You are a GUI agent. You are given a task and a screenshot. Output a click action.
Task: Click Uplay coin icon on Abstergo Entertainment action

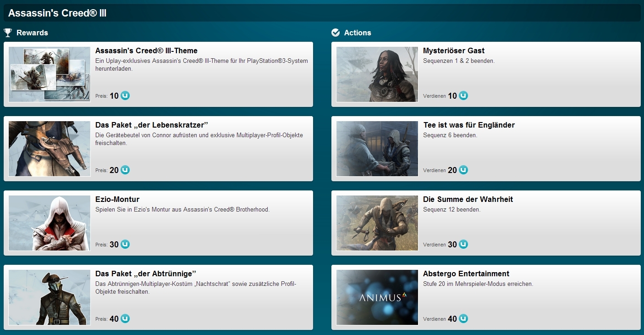[463, 318]
